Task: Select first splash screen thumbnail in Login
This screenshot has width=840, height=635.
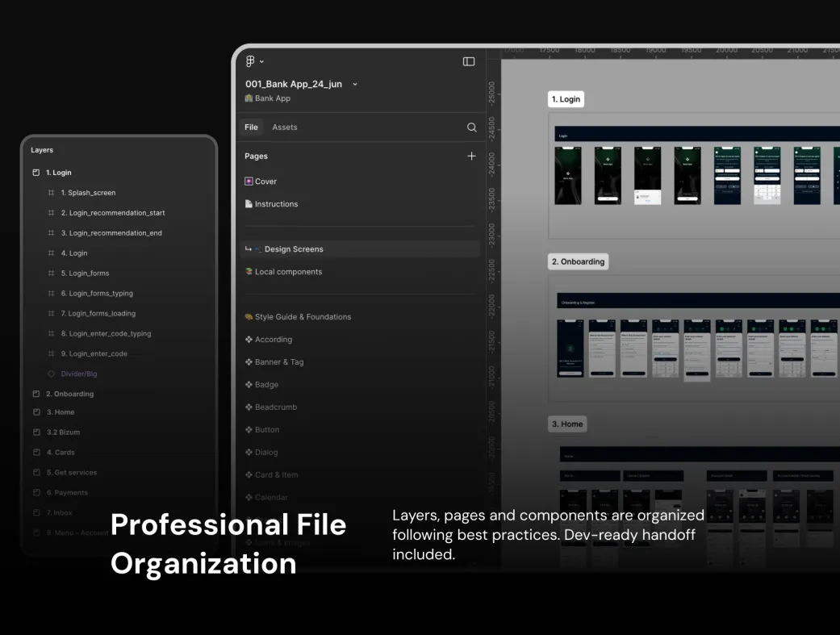Action: tap(567, 175)
